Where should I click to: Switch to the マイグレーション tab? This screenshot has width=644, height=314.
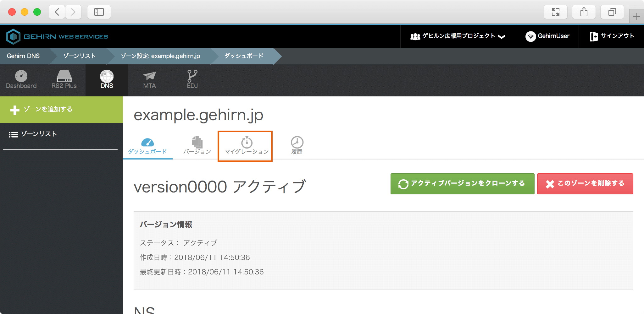[x=246, y=146]
